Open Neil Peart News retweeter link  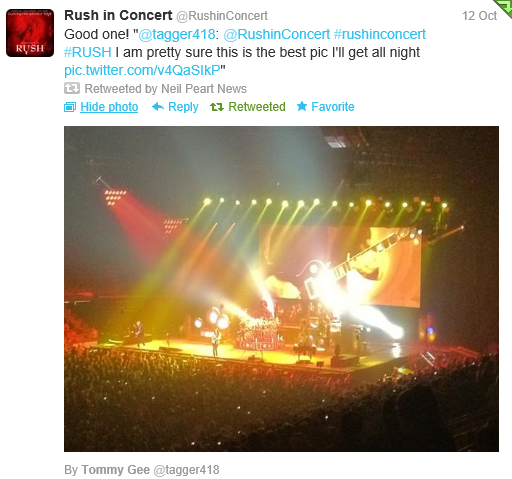(x=204, y=89)
